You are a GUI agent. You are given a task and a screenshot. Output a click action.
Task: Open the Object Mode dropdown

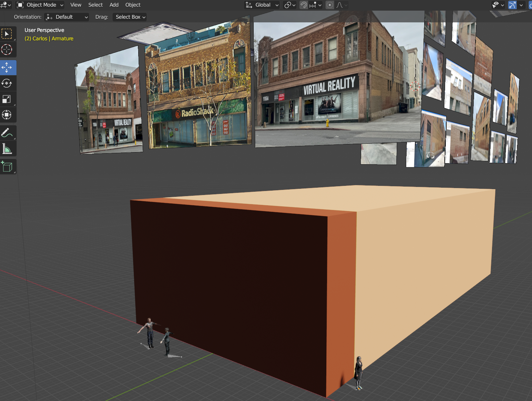(40, 5)
